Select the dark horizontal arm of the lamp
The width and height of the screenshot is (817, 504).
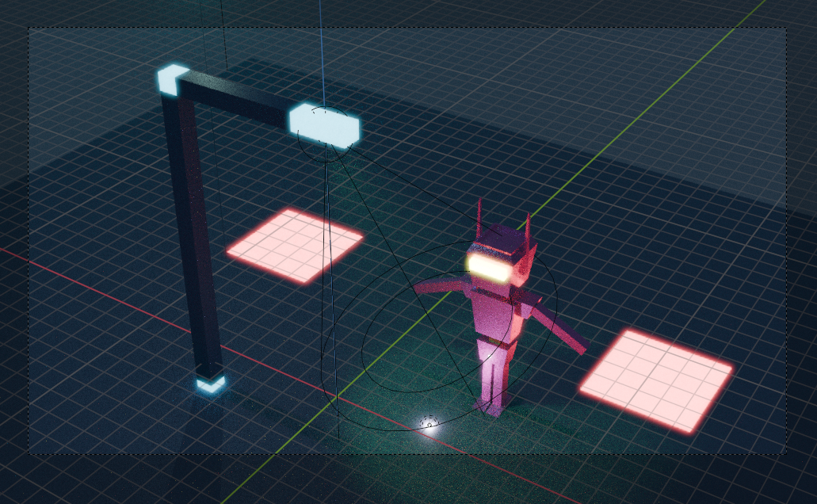(x=235, y=99)
